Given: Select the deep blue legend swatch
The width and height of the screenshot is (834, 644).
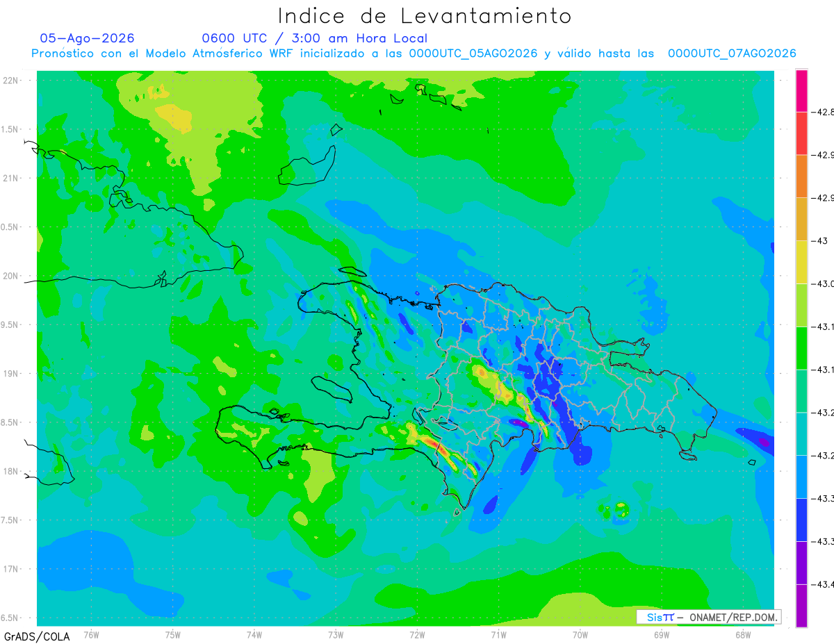Looking at the screenshot, I should [x=801, y=519].
